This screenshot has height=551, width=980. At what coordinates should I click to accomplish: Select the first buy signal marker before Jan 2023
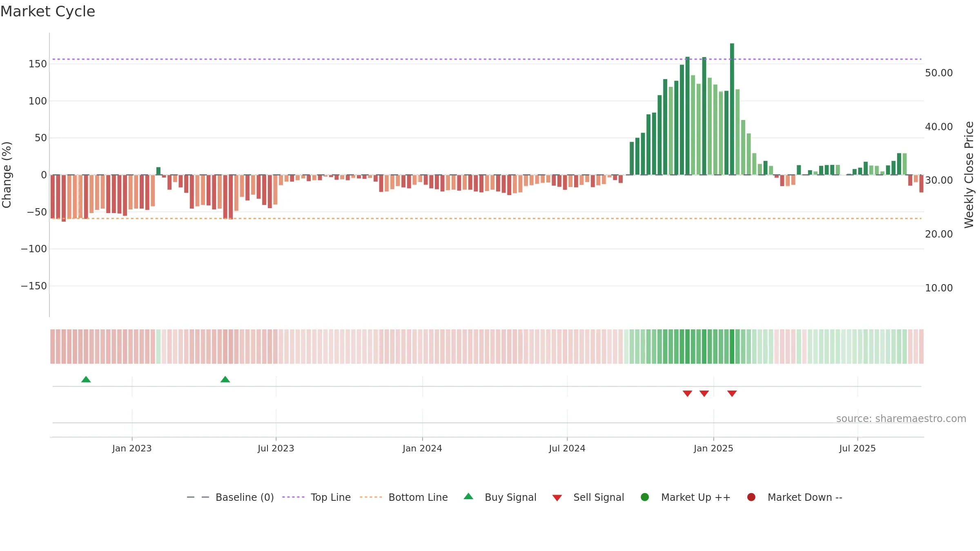point(86,380)
